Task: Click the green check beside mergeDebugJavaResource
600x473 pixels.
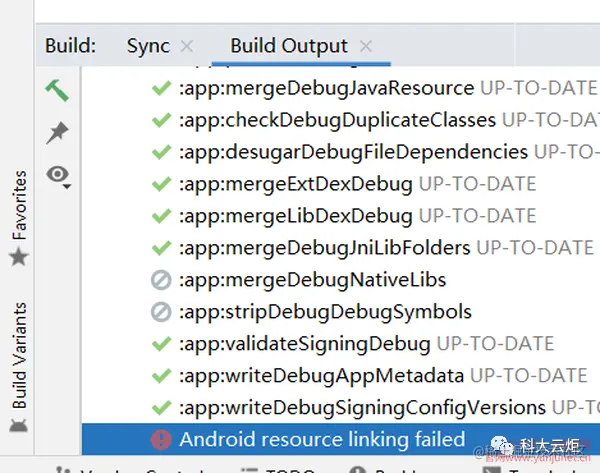Action: tap(161, 88)
